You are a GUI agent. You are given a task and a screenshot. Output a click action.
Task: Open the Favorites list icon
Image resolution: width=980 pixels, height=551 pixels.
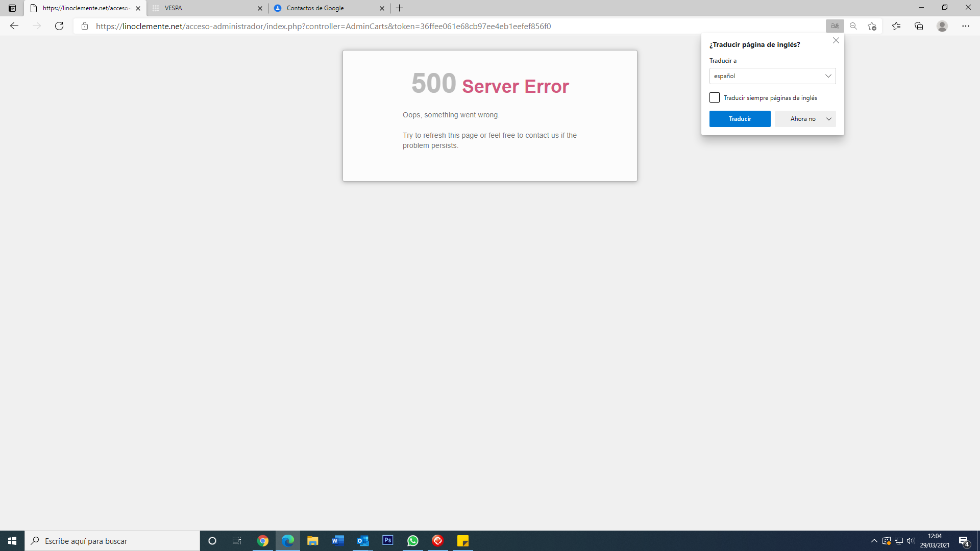[x=896, y=26]
